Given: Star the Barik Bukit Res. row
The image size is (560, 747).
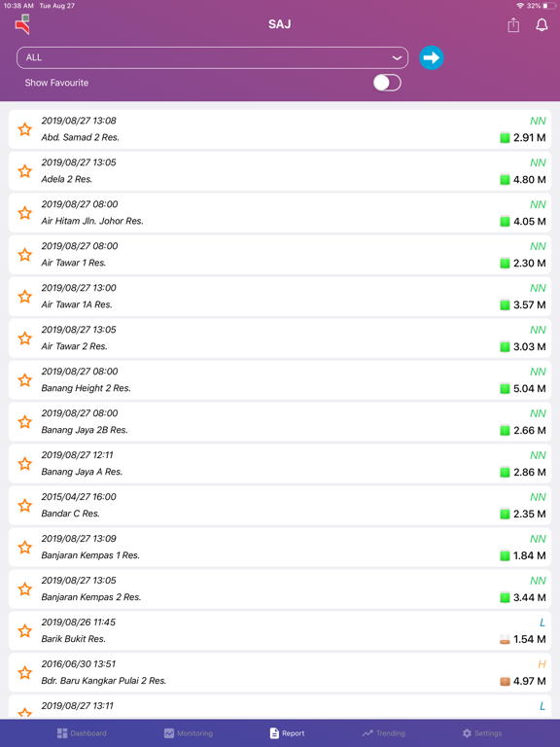Looking at the screenshot, I should tap(24, 631).
